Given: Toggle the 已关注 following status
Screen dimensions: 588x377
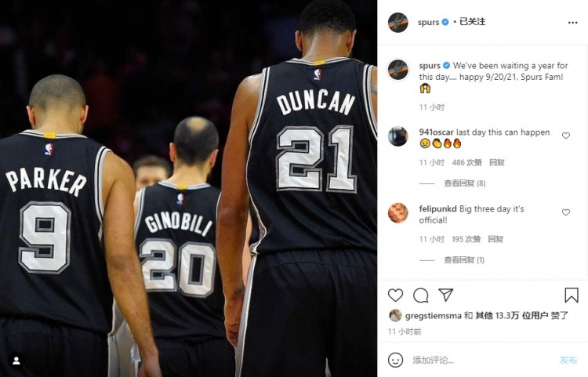Looking at the screenshot, I should click(x=472, y=22).
